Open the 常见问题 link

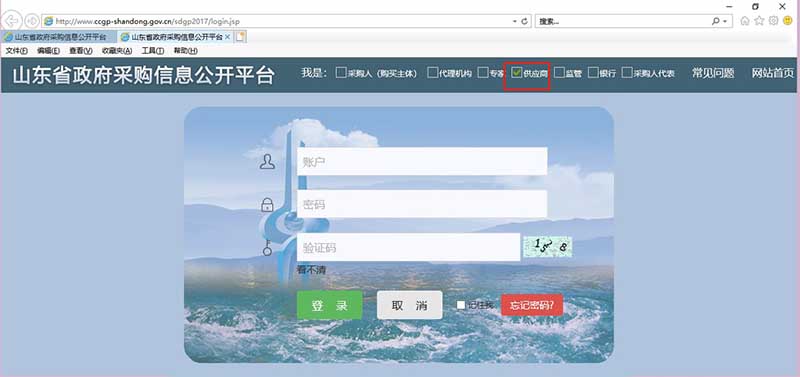pos(713,73)
